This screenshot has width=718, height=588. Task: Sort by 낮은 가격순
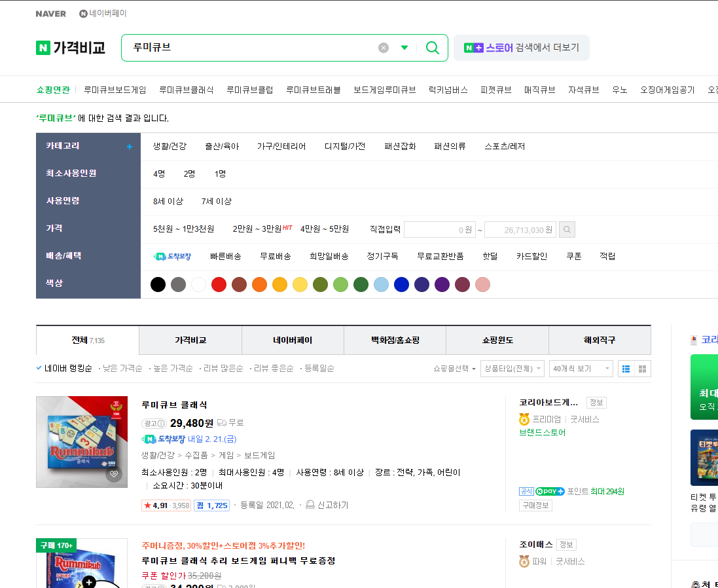(122, 368)
